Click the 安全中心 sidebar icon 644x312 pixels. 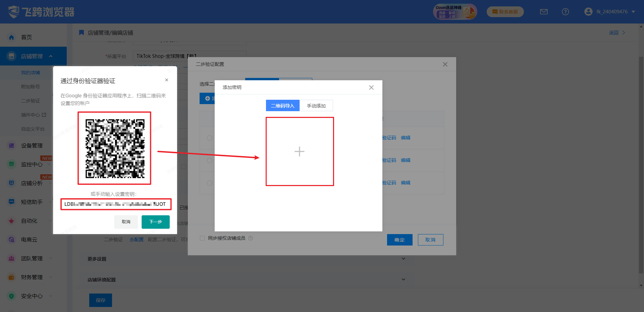pyautogui.click(x=11, y=296)
